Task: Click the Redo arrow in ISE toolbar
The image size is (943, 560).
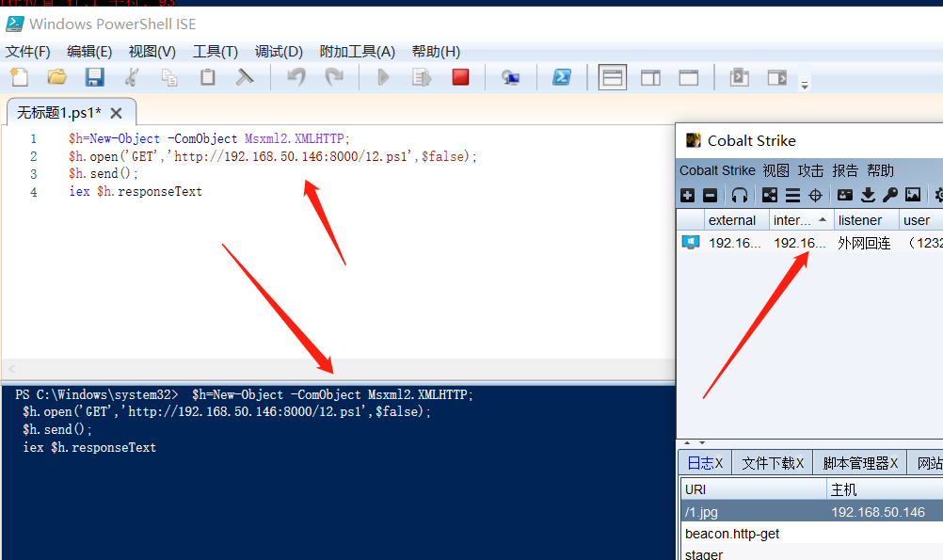Action: (x=334, y=77)
